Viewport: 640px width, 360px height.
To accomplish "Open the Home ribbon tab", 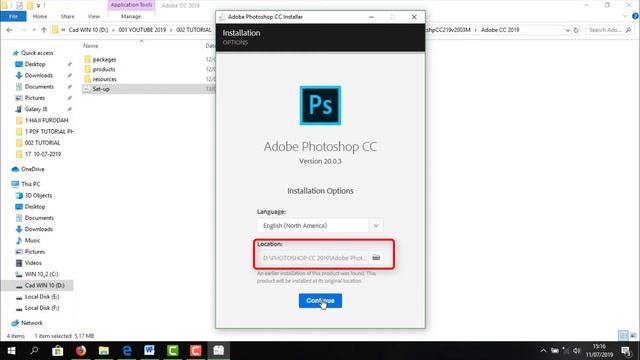I will [40, 16].
